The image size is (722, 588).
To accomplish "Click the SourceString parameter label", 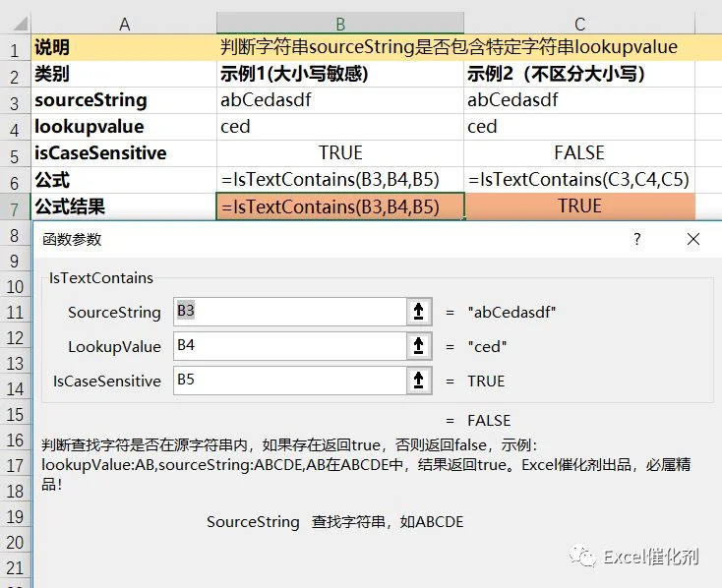I will (114, 313).
